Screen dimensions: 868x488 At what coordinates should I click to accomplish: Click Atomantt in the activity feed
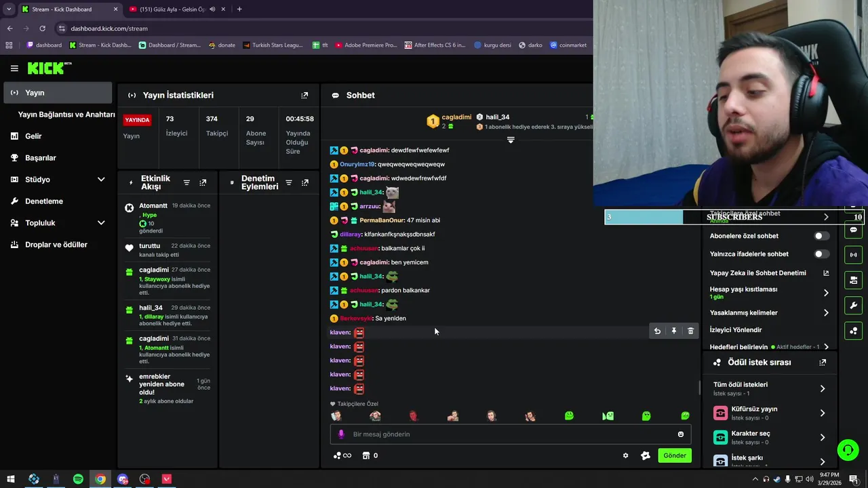pyautogui.click(x=153, y=206)
